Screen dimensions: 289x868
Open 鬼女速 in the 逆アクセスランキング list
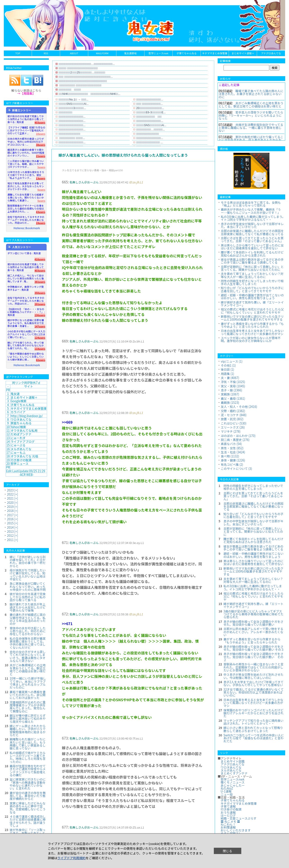tap(15, 394)
